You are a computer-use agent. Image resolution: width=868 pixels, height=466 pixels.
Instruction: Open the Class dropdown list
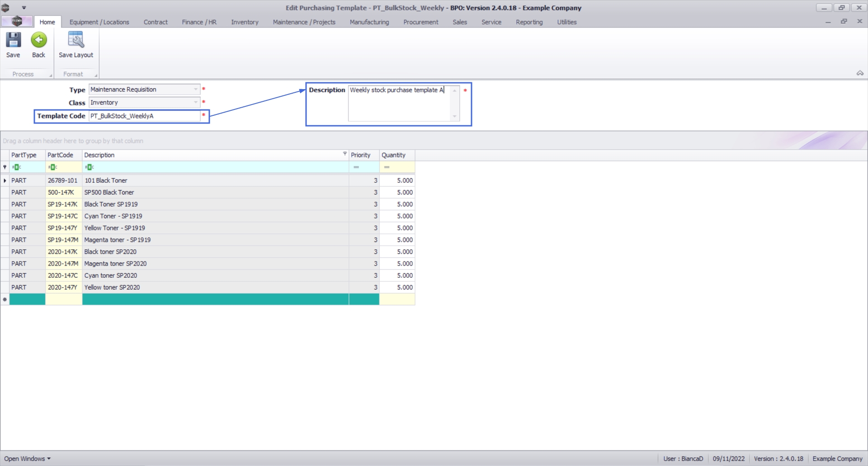click(196, 103)
